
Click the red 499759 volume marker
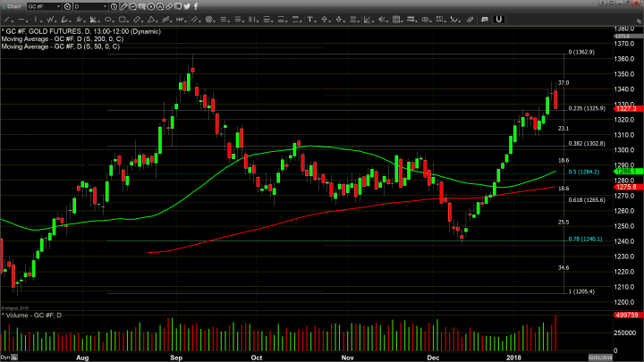coord(628,316)
